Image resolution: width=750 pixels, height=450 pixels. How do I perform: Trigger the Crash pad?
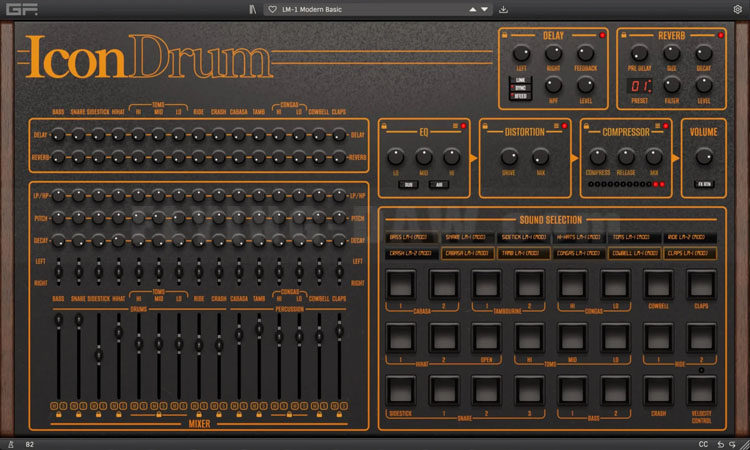tap(658, 391)
